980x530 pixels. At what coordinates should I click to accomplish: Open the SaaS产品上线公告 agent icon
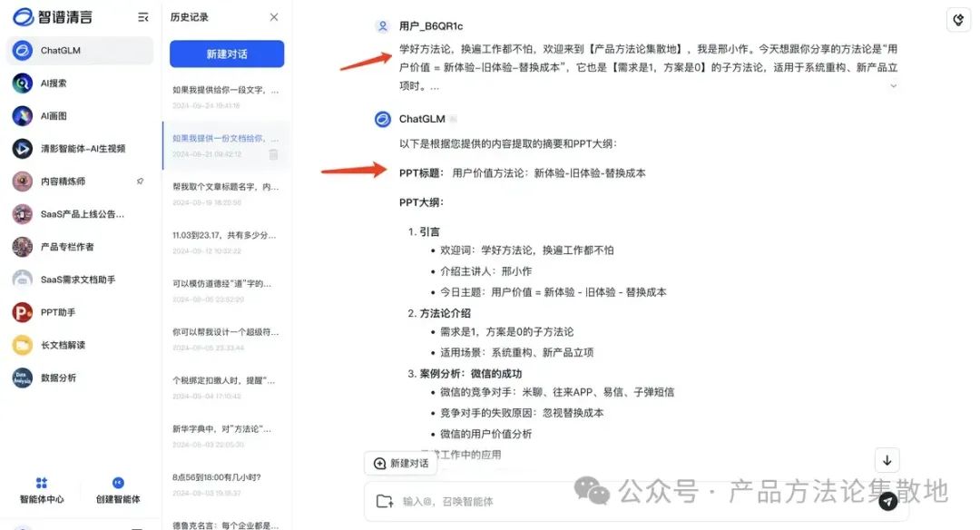[x=23, y=214]
